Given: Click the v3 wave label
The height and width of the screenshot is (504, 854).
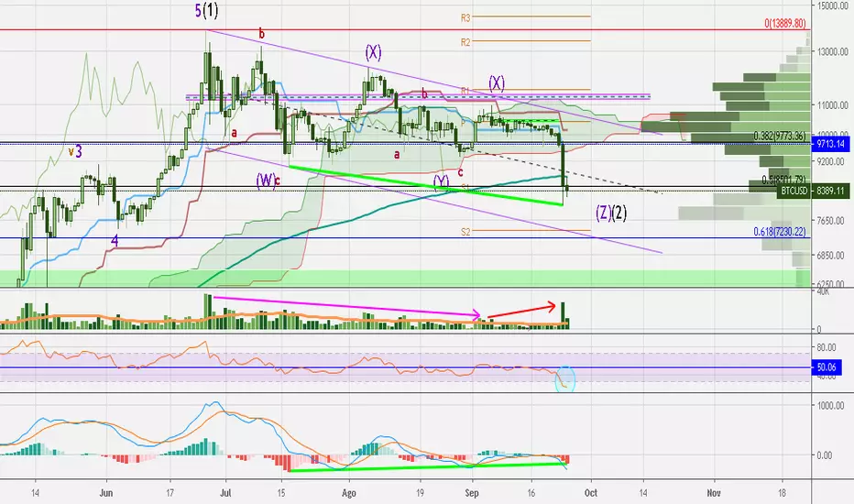Looking at the screenshot, I should click(x=75, y=151).
